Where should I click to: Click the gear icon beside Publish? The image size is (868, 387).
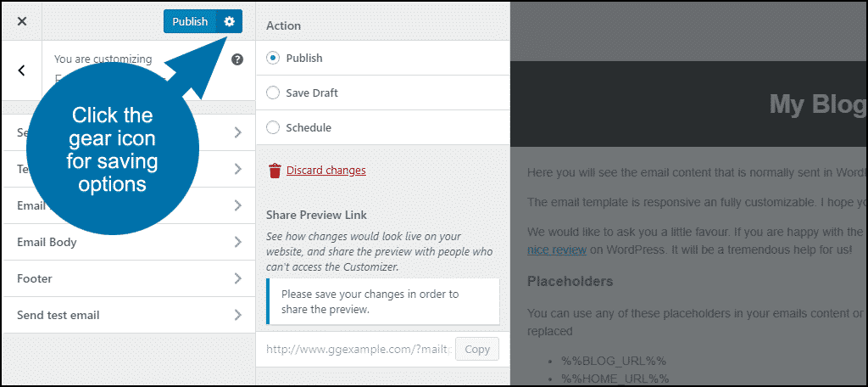click(229, 21)
